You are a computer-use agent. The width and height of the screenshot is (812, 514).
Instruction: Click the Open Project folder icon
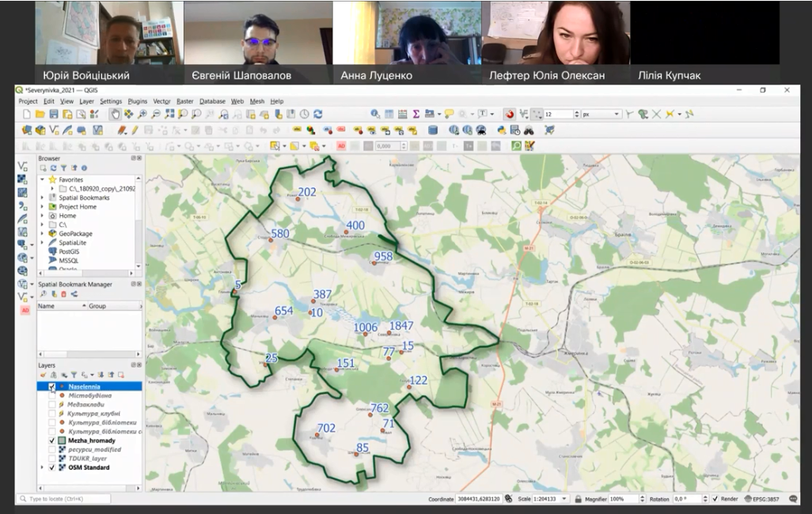tap(40, 115)
